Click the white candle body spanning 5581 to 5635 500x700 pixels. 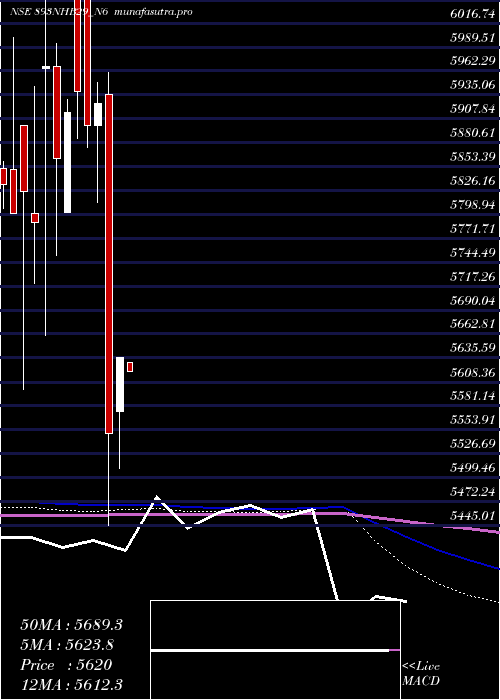point(120,384)
